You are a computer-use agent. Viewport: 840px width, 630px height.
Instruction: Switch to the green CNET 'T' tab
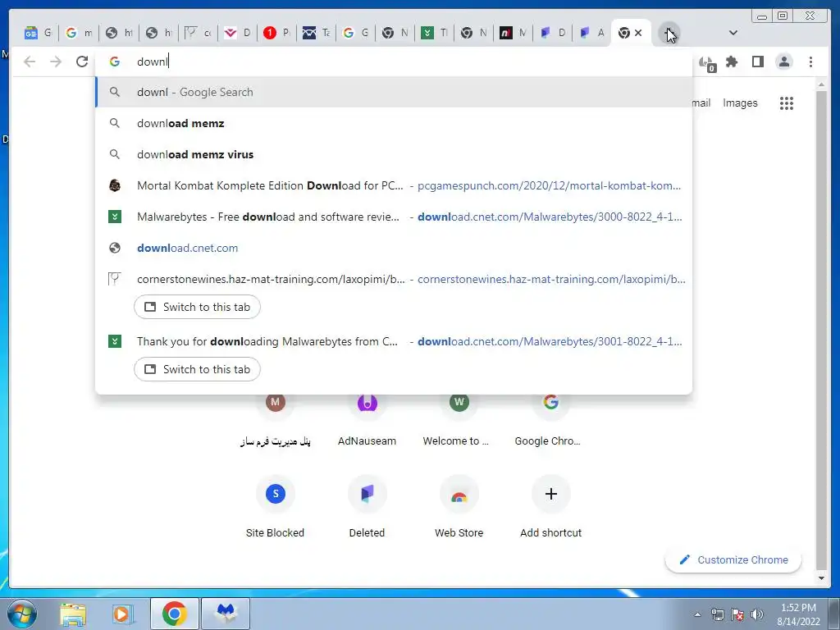pos(434,33)
